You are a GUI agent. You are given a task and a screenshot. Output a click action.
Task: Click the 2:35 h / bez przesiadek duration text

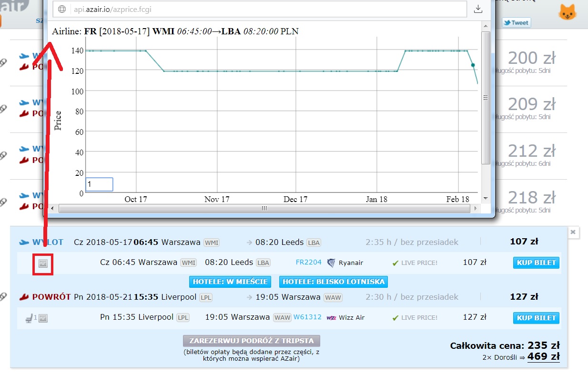(412, 242)
